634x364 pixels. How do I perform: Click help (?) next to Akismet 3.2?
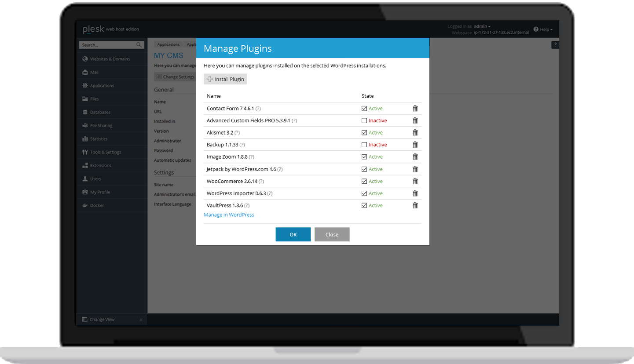[237, 133]
